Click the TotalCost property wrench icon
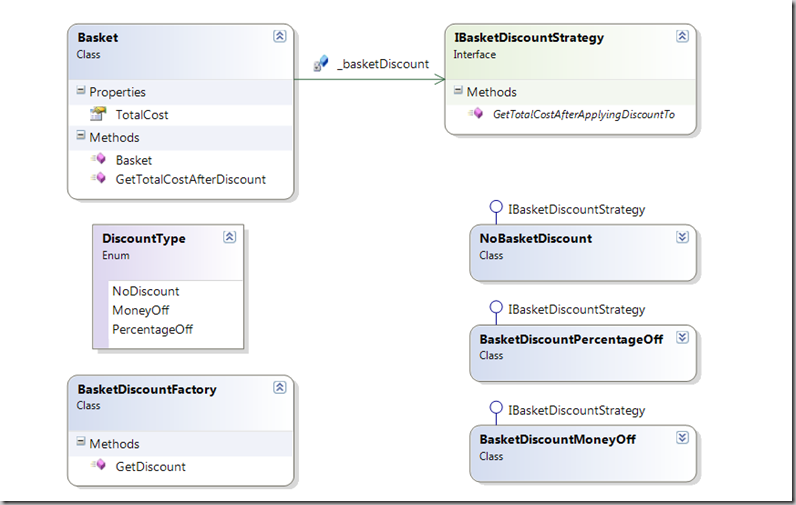Image resolution: width=796 pixels, height=505 pixels. coord(98,115)
